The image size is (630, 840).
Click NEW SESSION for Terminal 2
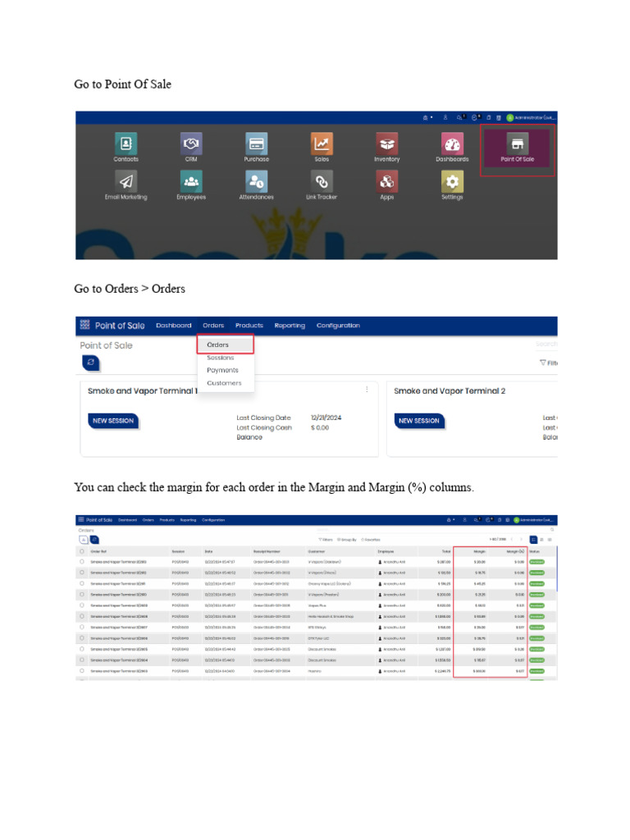point(419,421)
